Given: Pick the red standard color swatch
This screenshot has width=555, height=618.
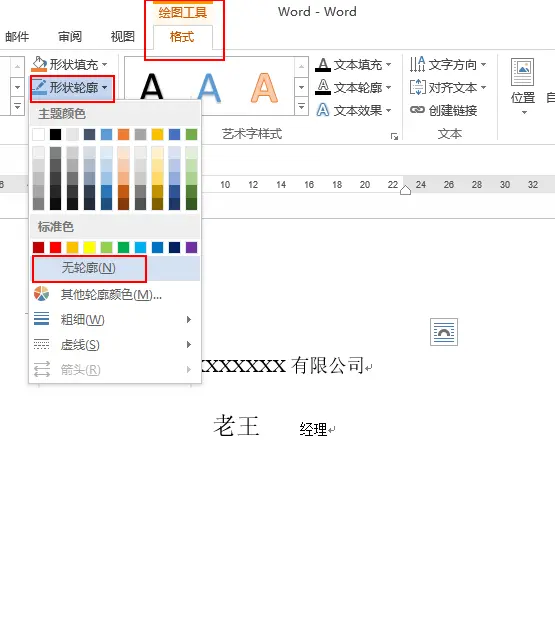Looking at the screenshot, I should click(x=55, y=248).
